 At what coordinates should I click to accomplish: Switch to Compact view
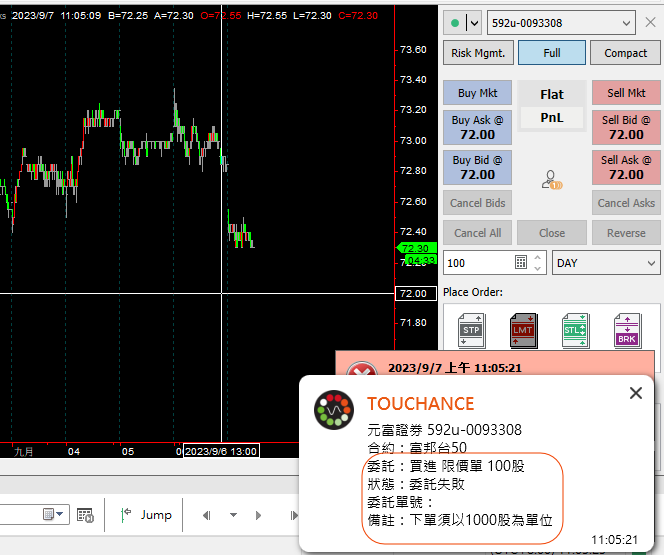coord(625,53)
